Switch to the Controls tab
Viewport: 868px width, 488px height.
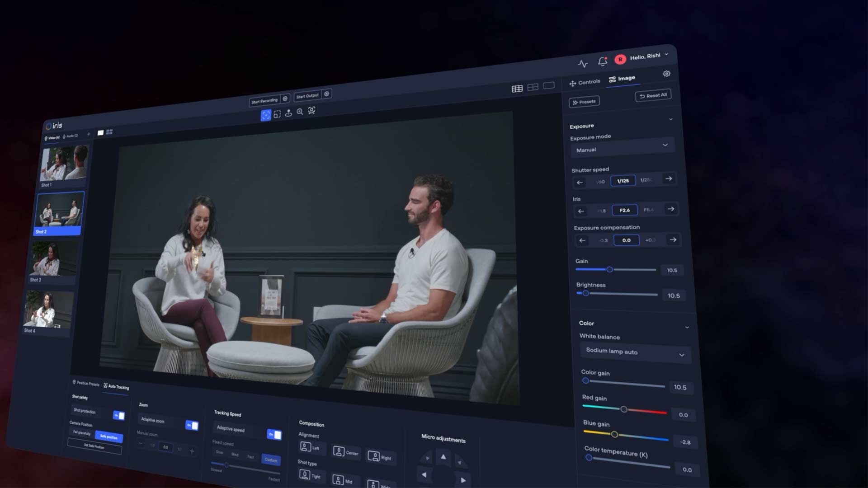pos(585,82)
